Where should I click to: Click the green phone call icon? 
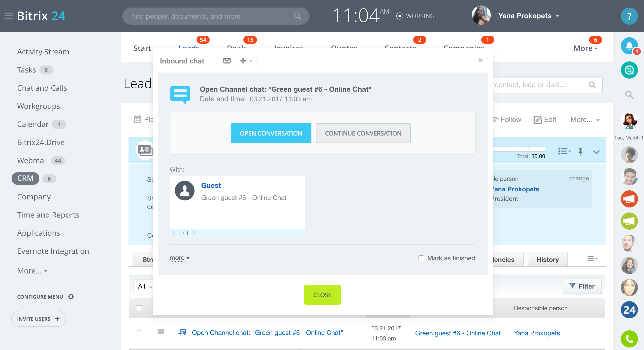pos(629,339)
